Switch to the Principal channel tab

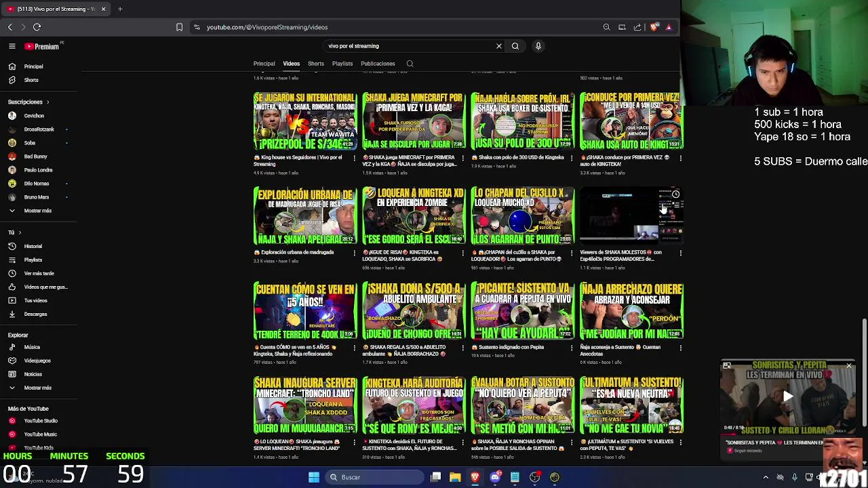tap(264, 64)
